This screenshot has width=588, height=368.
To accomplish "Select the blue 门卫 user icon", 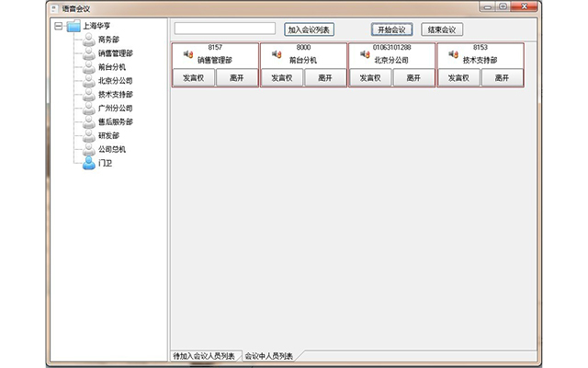I will pos(88,163).
